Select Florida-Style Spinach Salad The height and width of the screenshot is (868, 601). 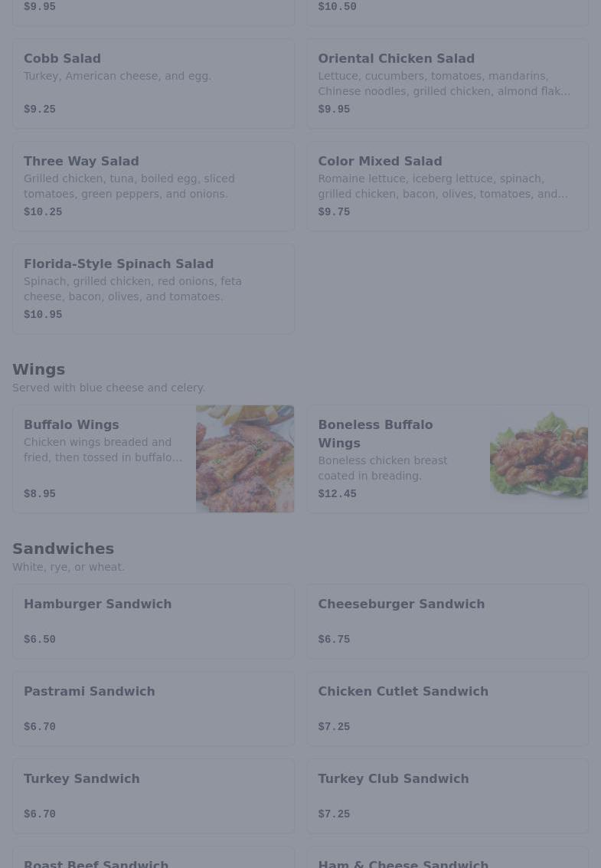coord(153,288)
